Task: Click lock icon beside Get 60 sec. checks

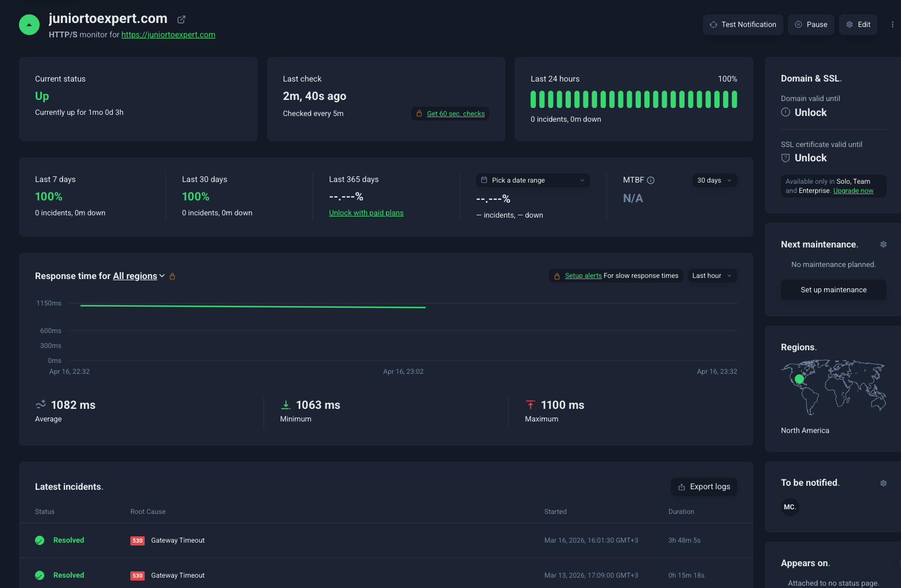Action: (x=419, y=114)
